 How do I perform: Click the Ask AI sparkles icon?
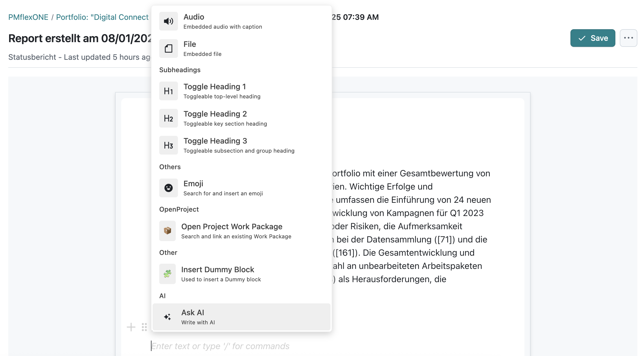pos(167,317)
